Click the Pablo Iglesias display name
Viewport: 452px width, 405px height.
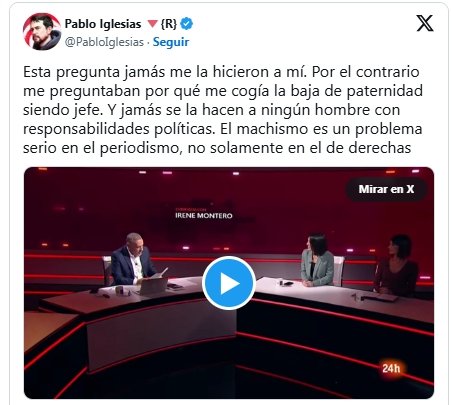103,24
